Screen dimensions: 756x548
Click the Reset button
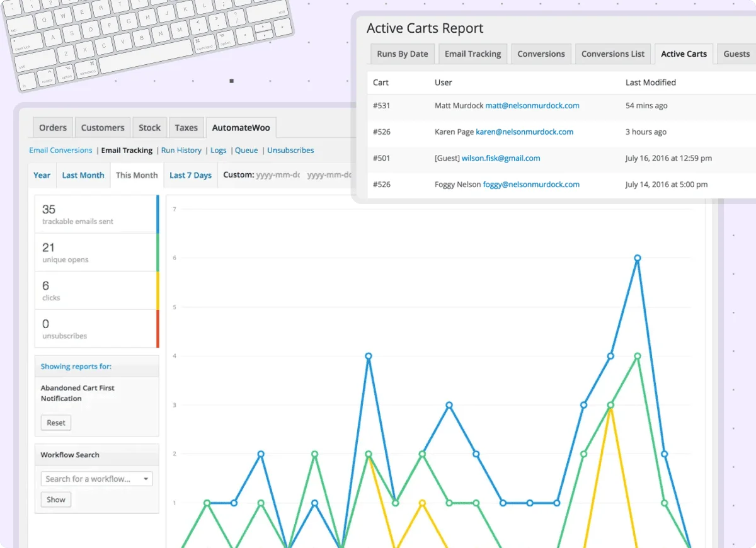pos(56,423)
